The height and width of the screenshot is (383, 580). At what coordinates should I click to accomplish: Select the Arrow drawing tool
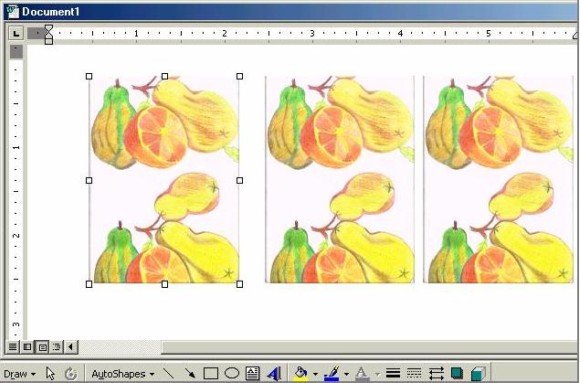point(189,373)
